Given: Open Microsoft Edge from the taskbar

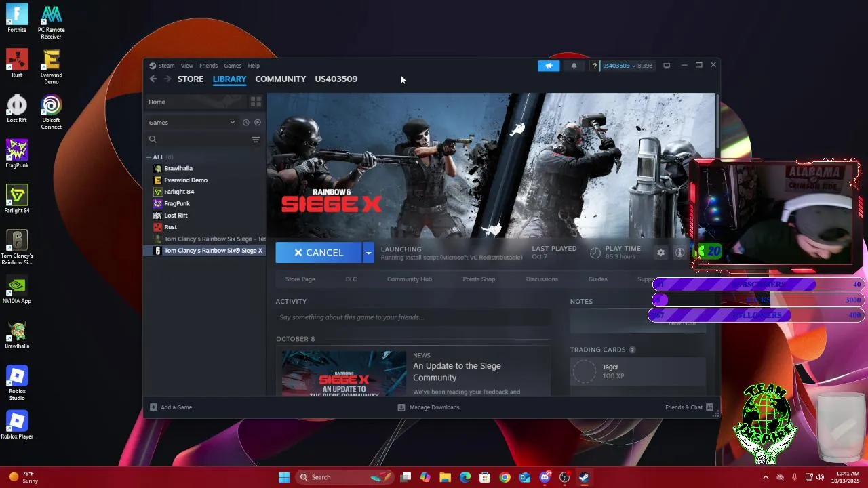Looking at the screenshot, I should (465, 477).
